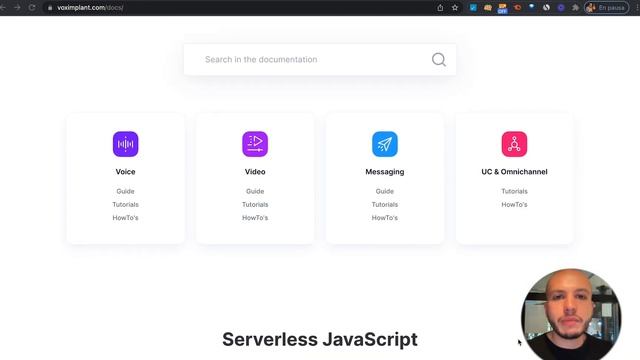Click the Messaging paper plane icon
This screenshot has height=360, width=640.
[x=385, y=144]
